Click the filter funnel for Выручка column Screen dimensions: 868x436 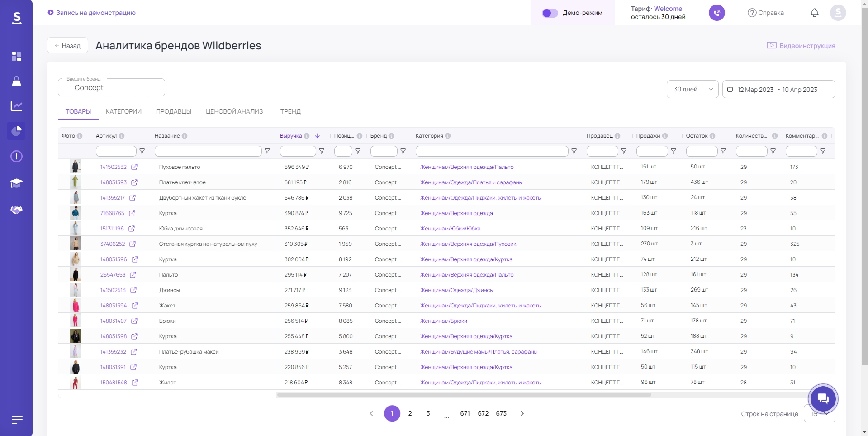click(322, 151)
